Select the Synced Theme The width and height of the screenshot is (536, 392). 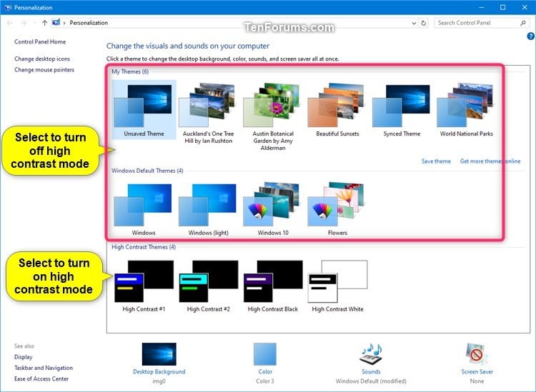402,110
